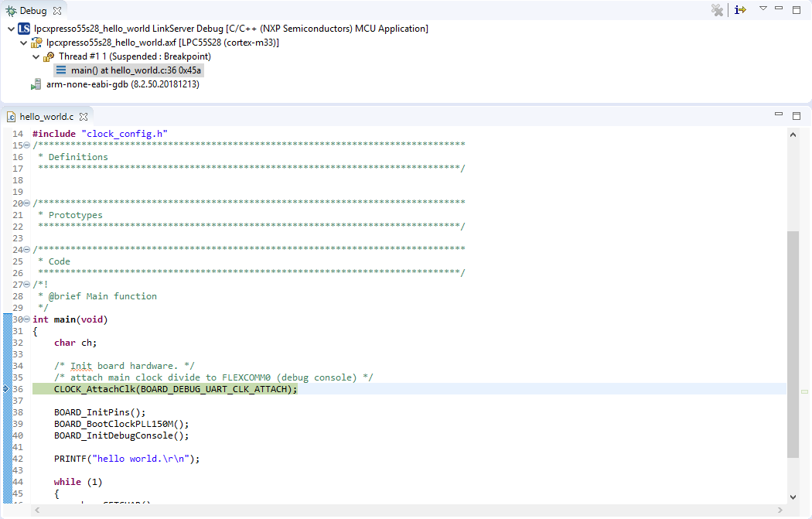Toggle Instruction Stepping Mode icon

[x=741, y=10]
